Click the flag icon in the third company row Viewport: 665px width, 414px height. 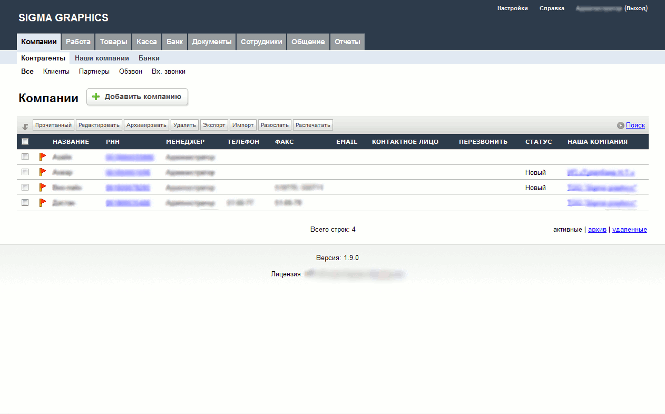click(x=42, y=187)
